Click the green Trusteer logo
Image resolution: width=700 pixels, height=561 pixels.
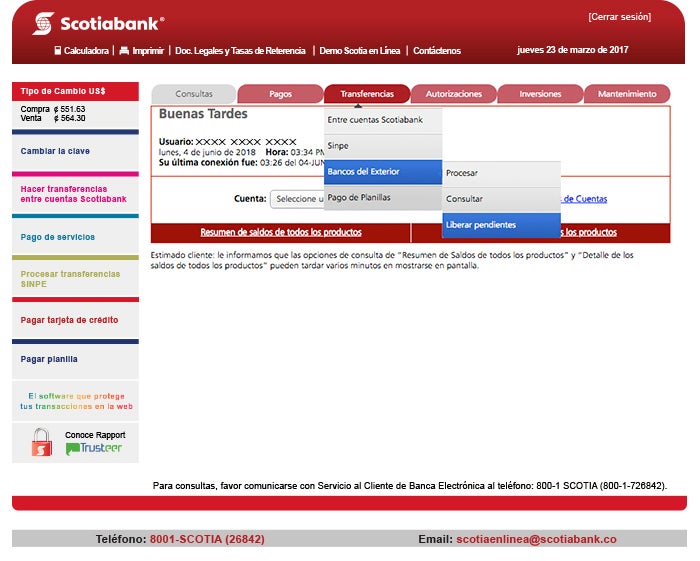click(94, 448)
